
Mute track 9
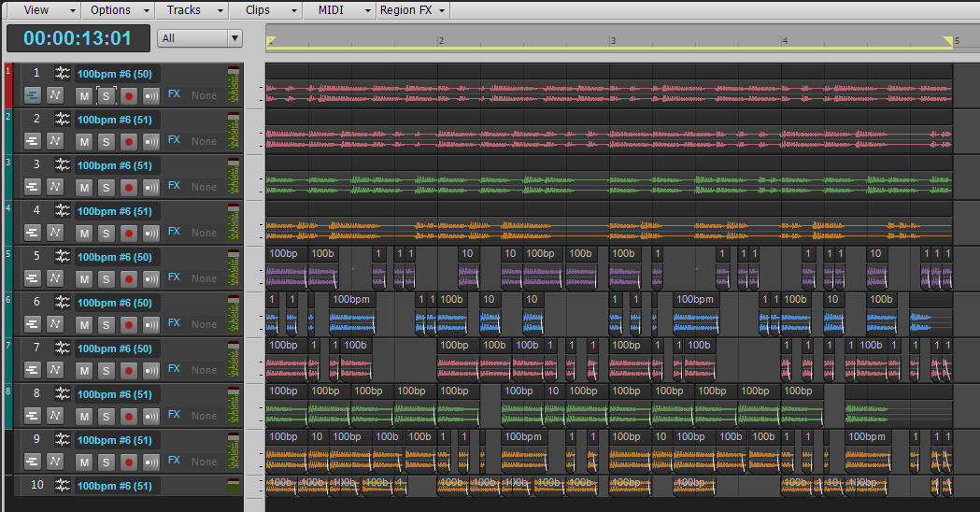[x=84, y=462]
